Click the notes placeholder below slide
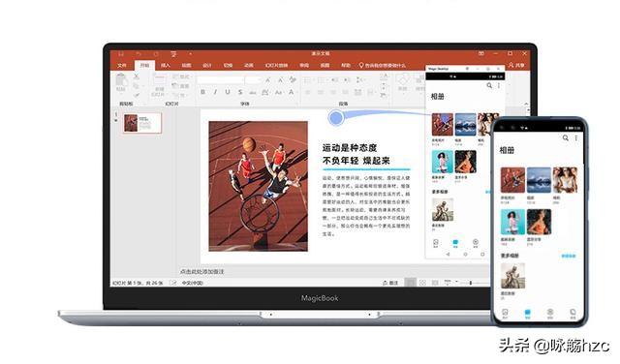This screenshot has height=364, width=620. (201, 272)
